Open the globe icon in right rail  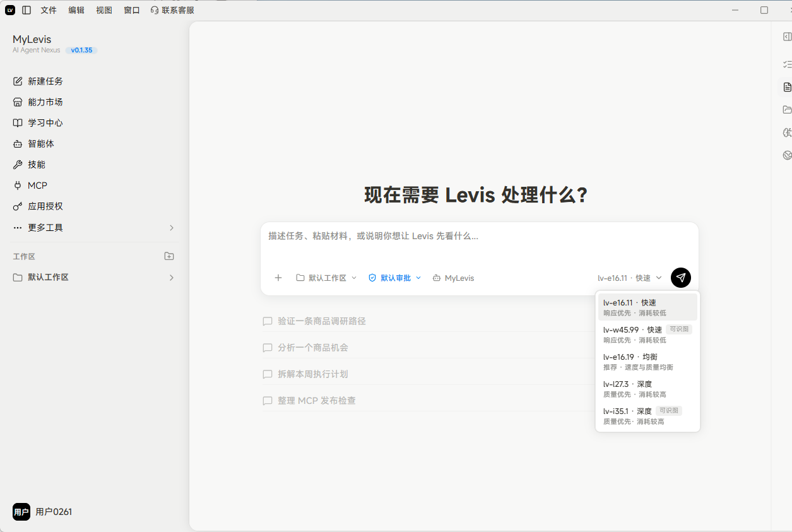pyautogui.click(x=787, y=155)
